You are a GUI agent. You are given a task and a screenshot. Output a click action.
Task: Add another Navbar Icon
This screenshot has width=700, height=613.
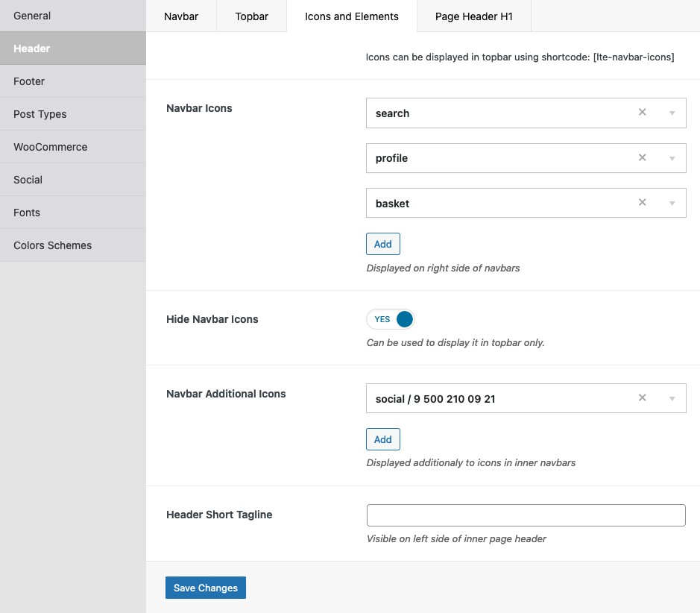tap(383, 244)
